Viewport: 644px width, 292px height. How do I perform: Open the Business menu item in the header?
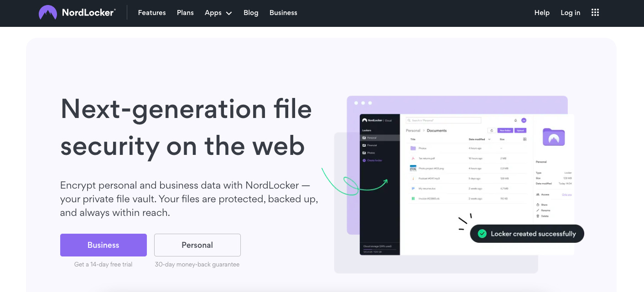(283, 13)
